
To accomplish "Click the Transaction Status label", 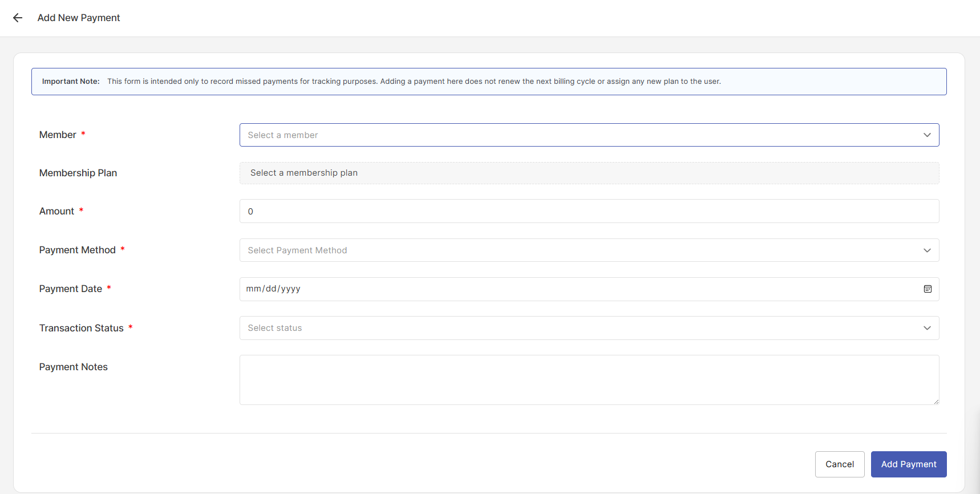I will pos(82,328).
